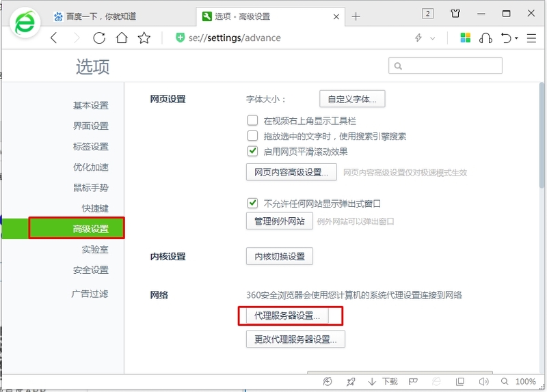Enable 在视频右上角显示工具栏 checkbox
This screenshot has height=392, width=547.
click(x=252, y=121)
